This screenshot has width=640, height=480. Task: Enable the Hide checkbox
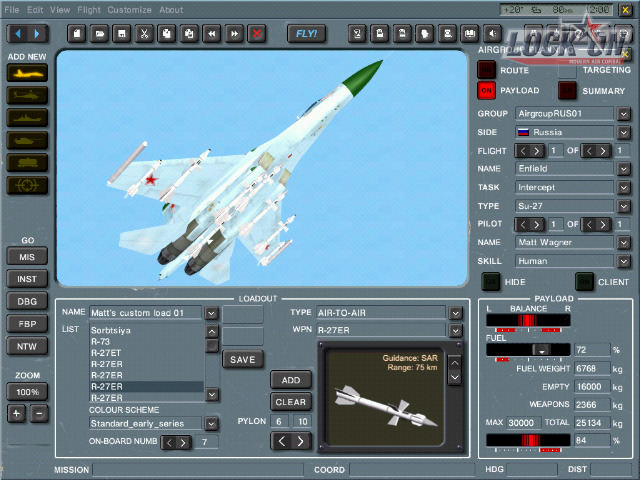(492, 282)
